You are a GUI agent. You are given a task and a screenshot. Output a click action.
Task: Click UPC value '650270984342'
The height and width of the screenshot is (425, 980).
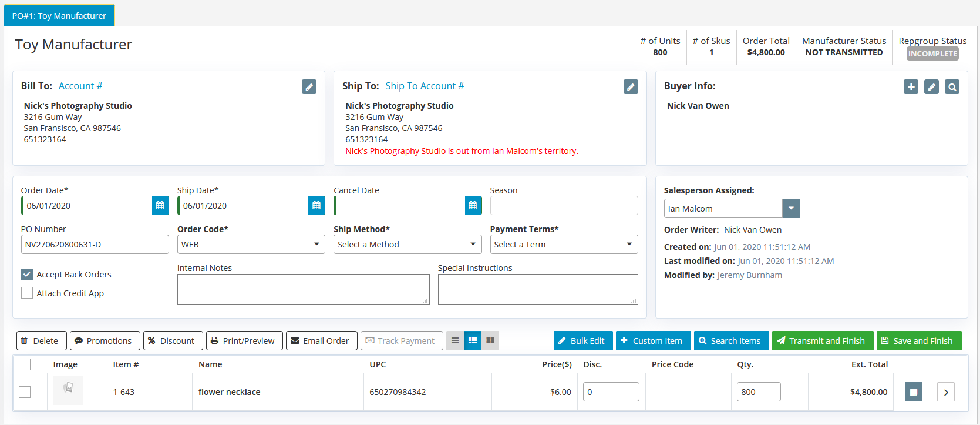(x=398, y=392)
